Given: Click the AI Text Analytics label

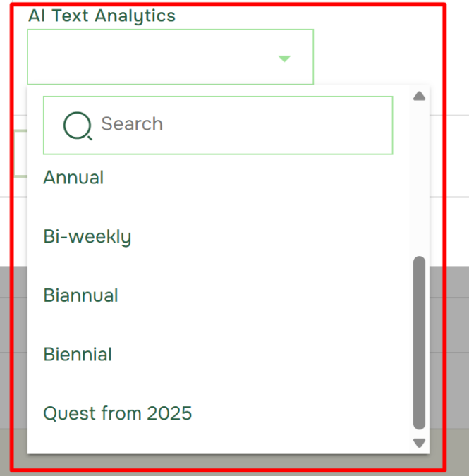Looking at the screenshot, I should coord(102,16).
